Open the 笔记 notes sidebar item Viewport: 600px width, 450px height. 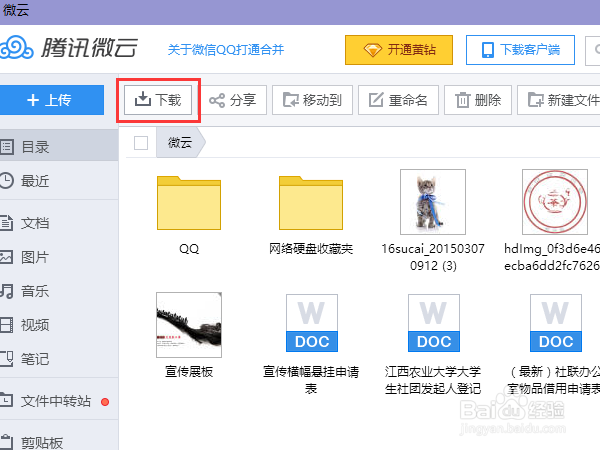[59, 359]
